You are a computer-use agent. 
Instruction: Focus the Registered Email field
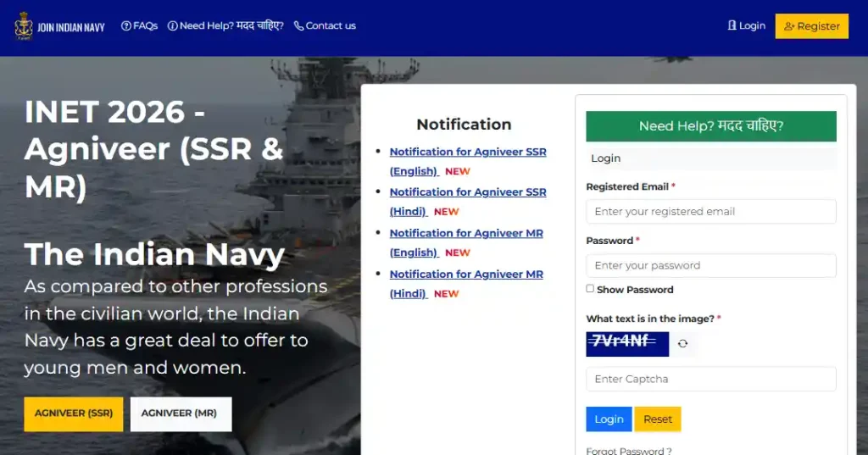711,212
